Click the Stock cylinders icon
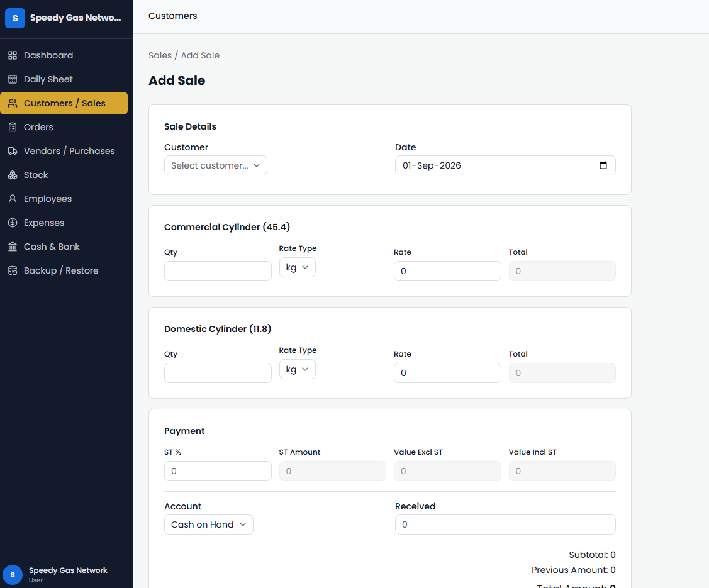The image size is (709, 588). click(x=13, y=175)
